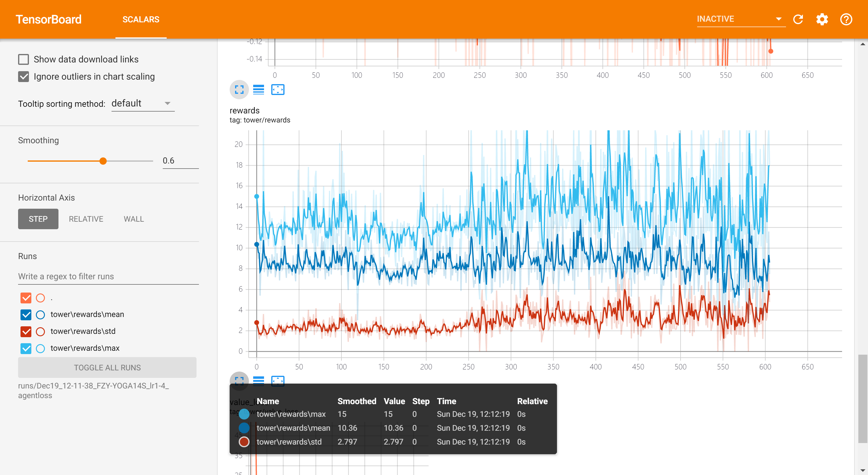Click TOGGLE ALL RUNS button
Viewport: 868px width, 475px height.
coord(107,367)
